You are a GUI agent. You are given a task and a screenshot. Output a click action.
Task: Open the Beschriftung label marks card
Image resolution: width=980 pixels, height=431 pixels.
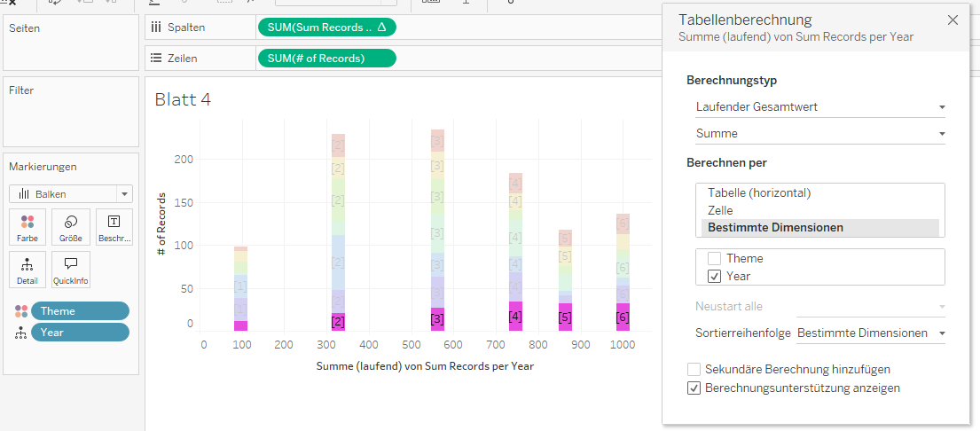click(114, 227)
